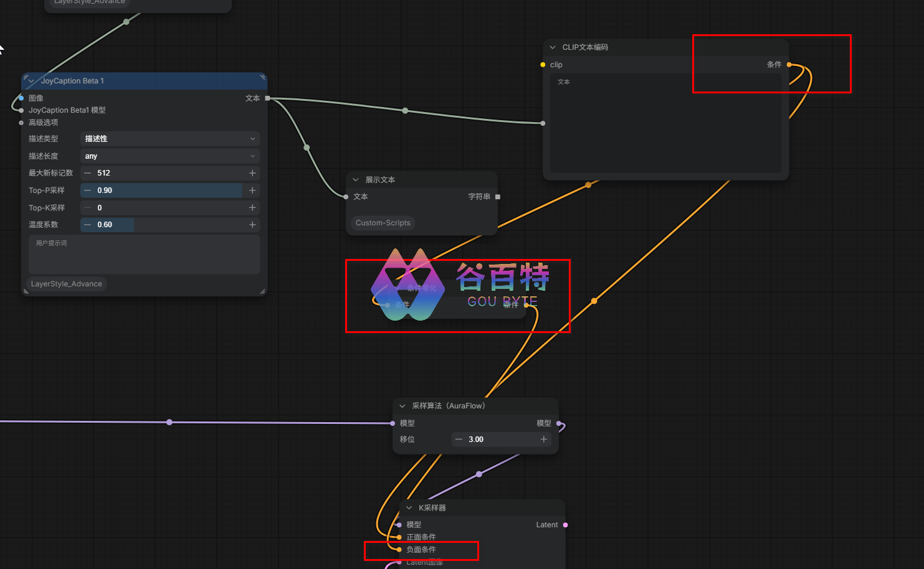The height and width of the screenshot is (569, 924).
Task: Click the 字符串 output port
Action: [498, 197]
